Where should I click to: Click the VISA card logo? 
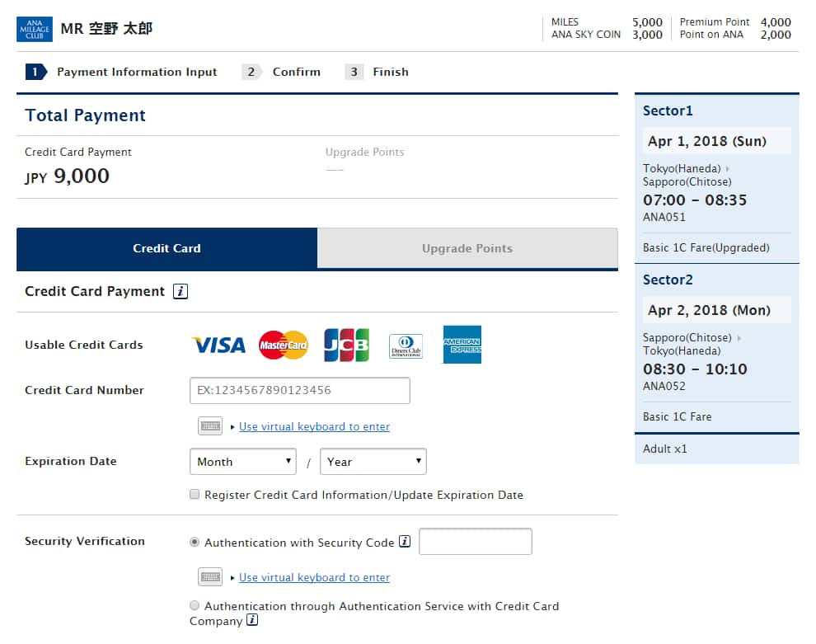pos(218,345)
